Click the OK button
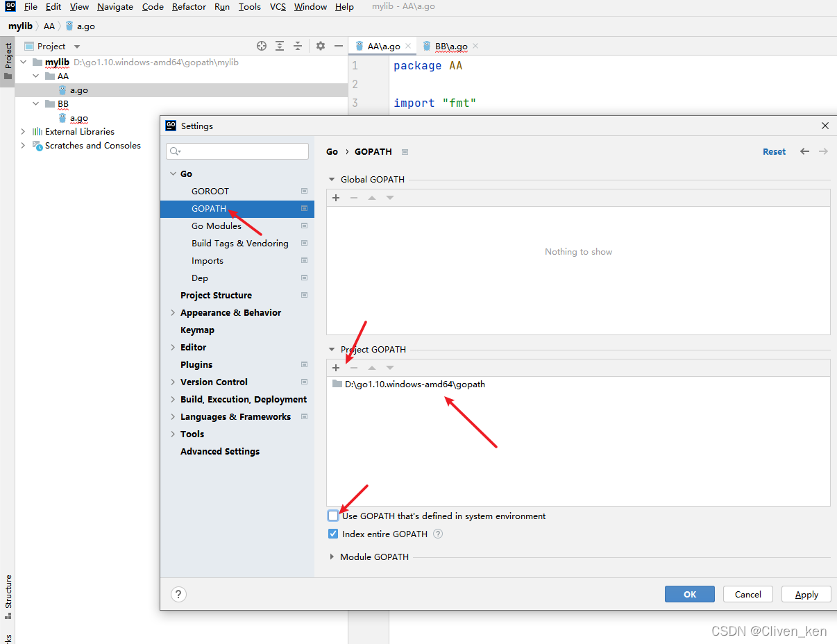 pyautogui.click(x=689, y=594)
